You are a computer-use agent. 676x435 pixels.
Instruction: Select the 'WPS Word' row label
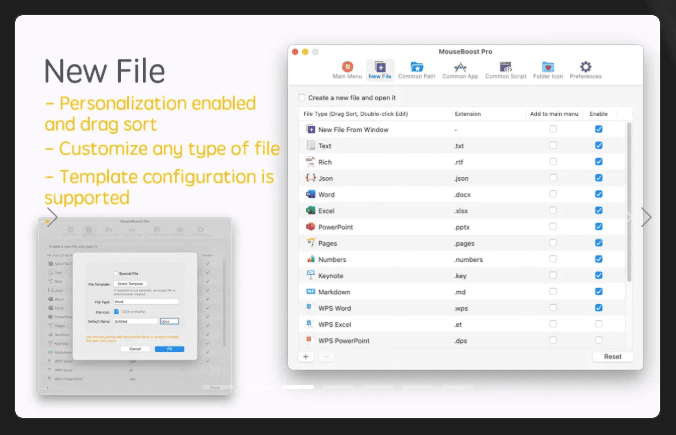(335, 308)
